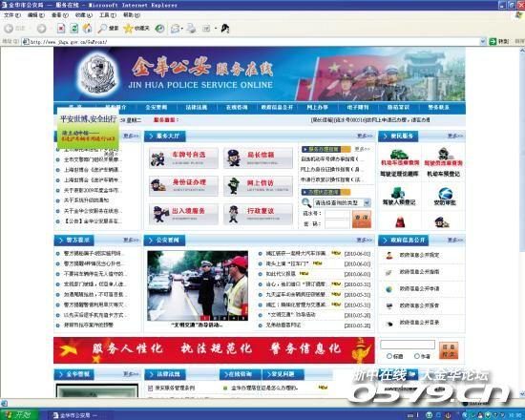Expand the address bar dropdown arrow
525x420 pixels.
483,42
